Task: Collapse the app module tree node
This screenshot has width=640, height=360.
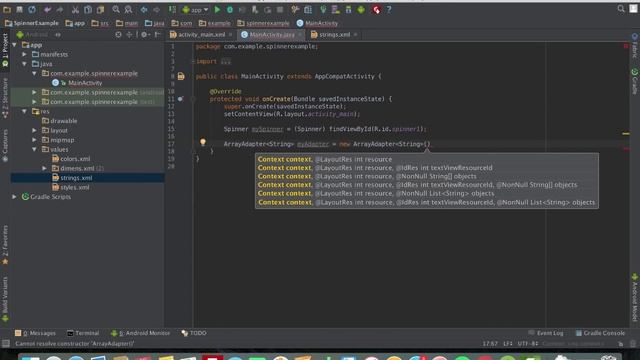Action: click(15, 45)
